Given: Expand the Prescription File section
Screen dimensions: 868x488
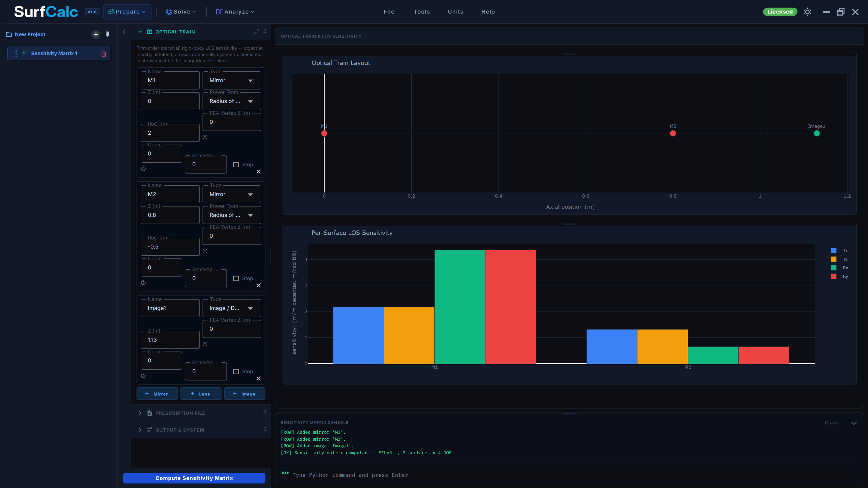Looking at the screenshot, I should click(140, 413).
